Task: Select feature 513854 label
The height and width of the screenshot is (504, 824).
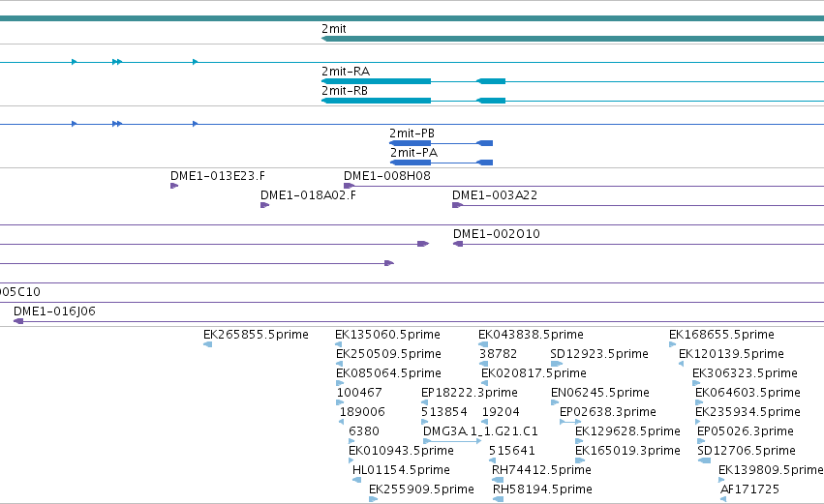Action: 444,412
